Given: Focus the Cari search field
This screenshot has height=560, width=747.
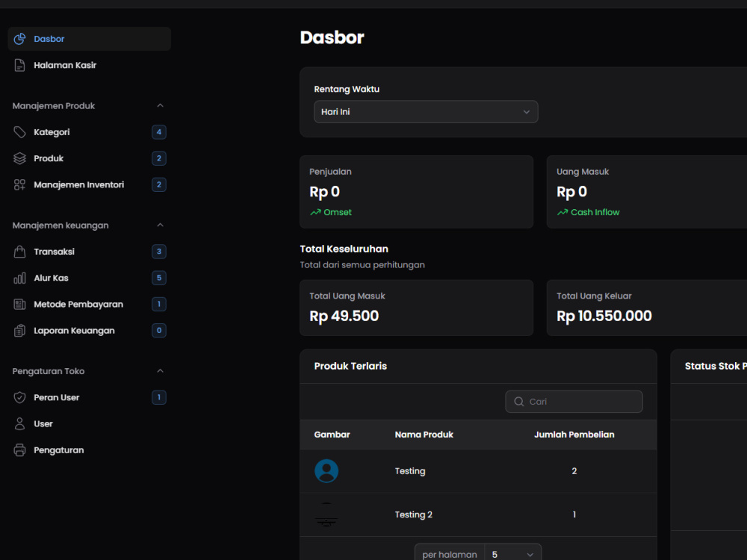Looking at the screenshot, I should 574,402.
